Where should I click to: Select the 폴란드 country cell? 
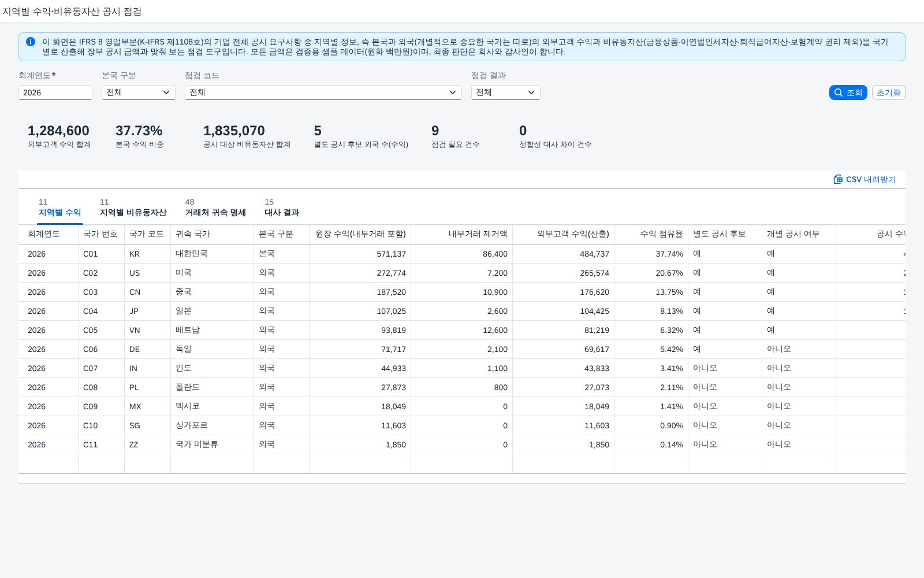coord(213,387)
